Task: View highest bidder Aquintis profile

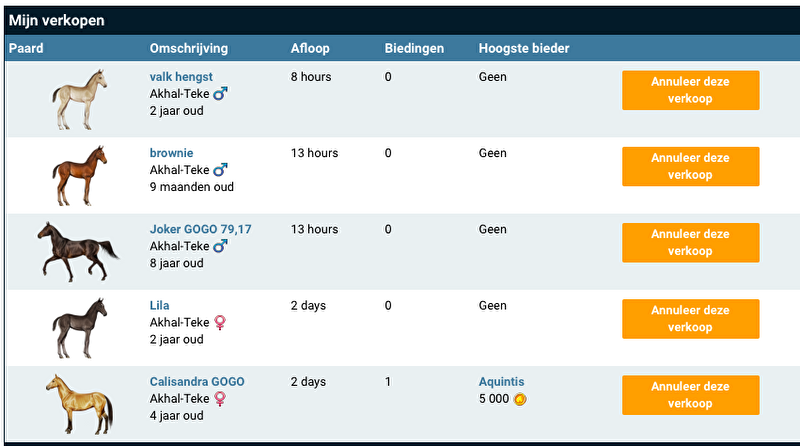Action: (501, 381)
